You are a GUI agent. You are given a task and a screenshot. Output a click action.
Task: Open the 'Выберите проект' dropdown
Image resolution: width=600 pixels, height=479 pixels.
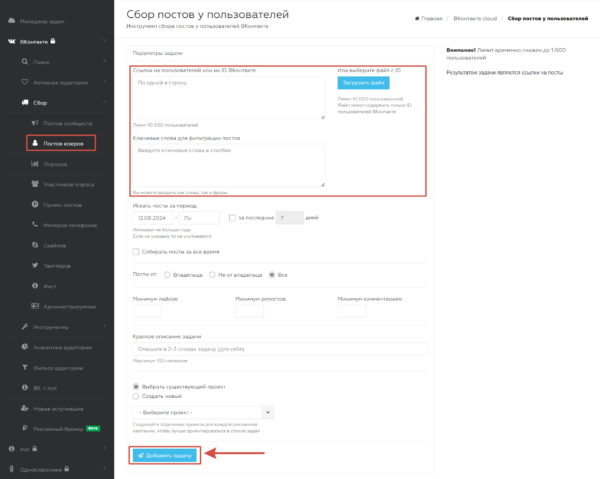(x=203, y=412)
